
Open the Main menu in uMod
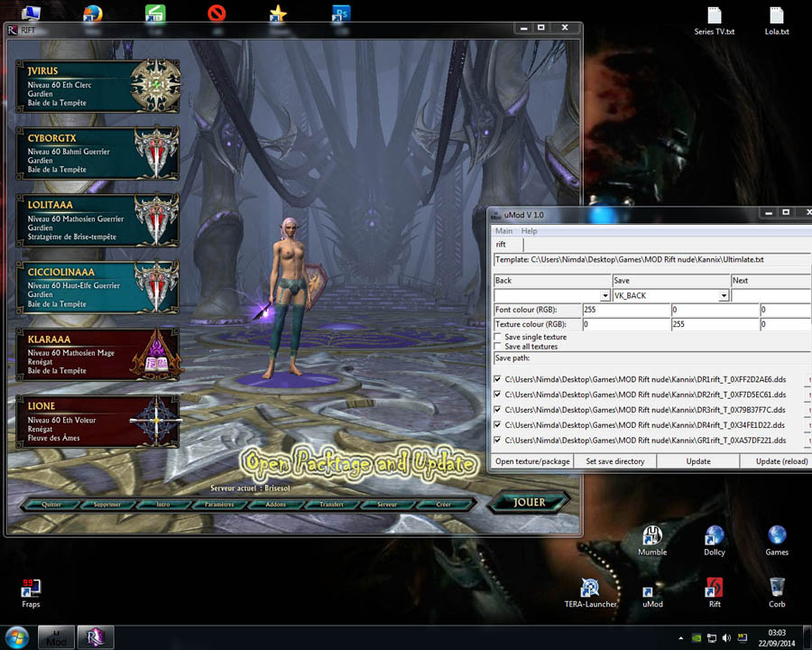point(503,231)
